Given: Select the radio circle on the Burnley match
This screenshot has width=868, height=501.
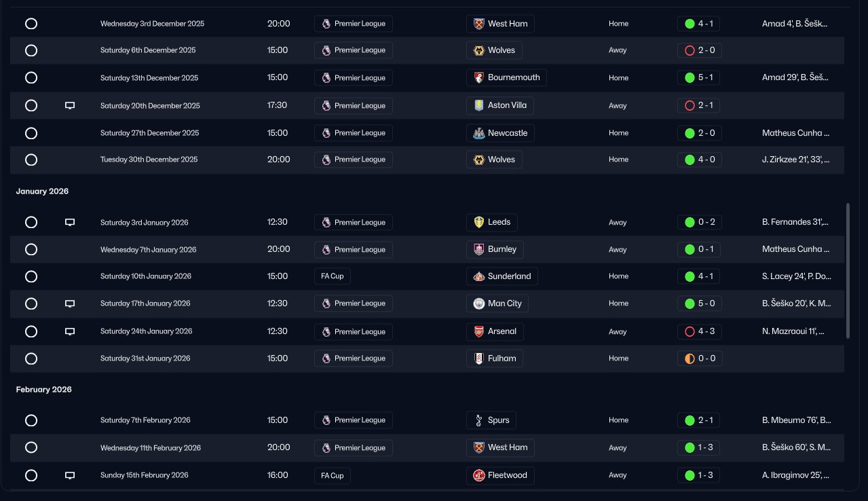Looking at the screenshot, I should click(31, 249).
